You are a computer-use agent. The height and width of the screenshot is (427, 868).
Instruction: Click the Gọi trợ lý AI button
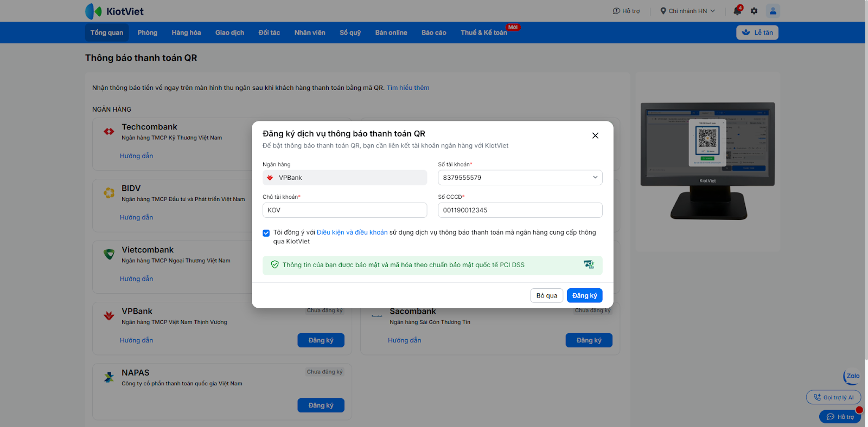833,397
